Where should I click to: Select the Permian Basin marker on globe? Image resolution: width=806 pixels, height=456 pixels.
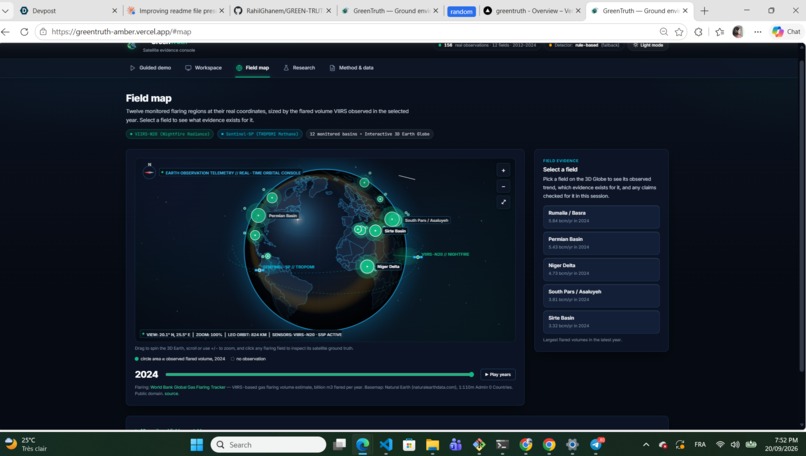259,215
